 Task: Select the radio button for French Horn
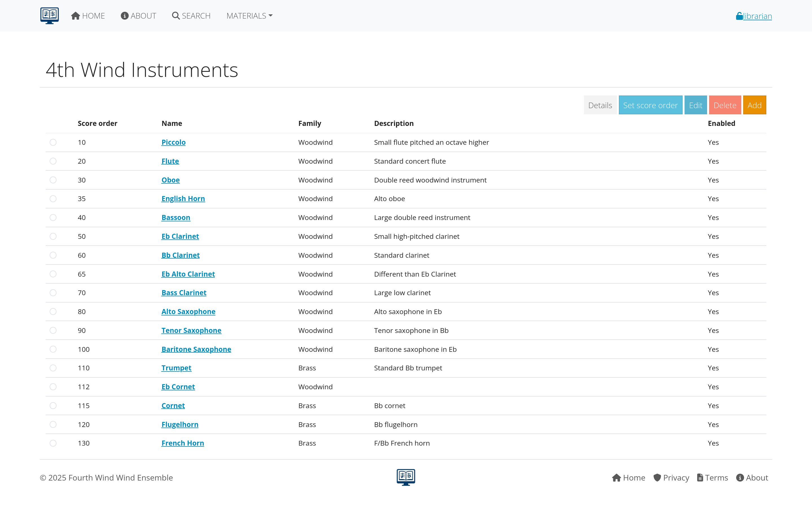(x=53, y=443)
